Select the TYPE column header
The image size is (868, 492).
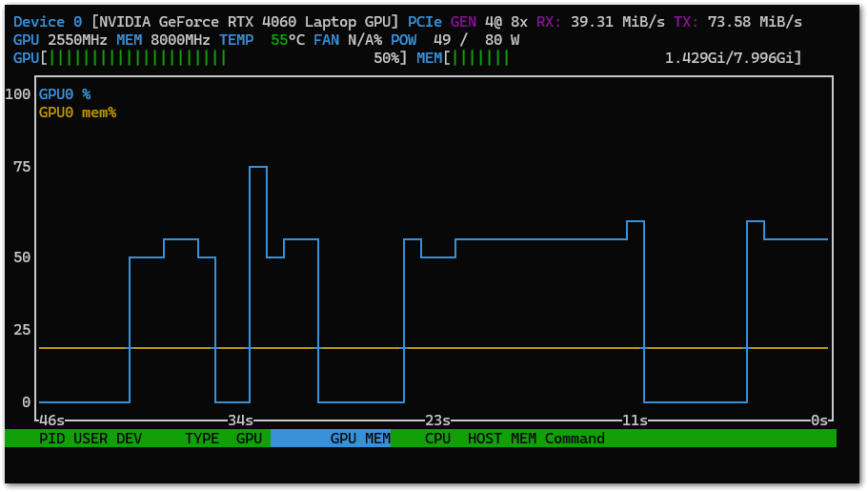[x=202, y=439]
